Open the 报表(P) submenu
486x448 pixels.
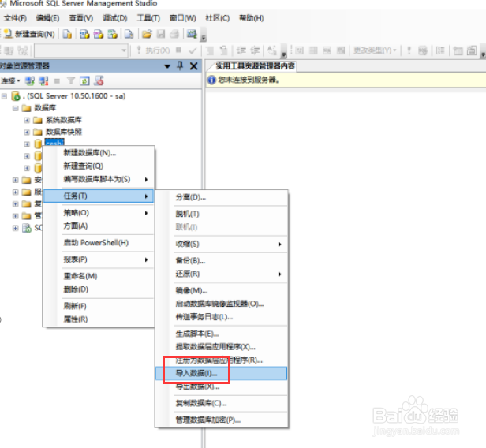[99, 259]
